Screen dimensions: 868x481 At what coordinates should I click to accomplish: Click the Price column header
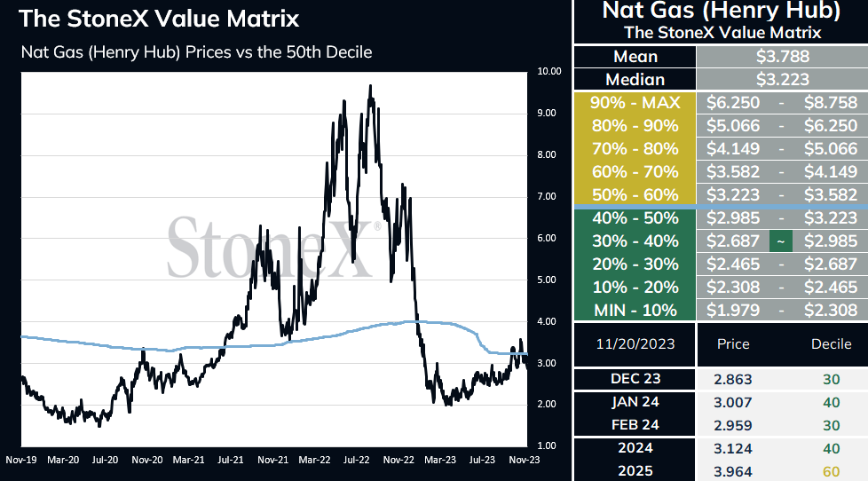pyautogui.click(x=733, y=344)
